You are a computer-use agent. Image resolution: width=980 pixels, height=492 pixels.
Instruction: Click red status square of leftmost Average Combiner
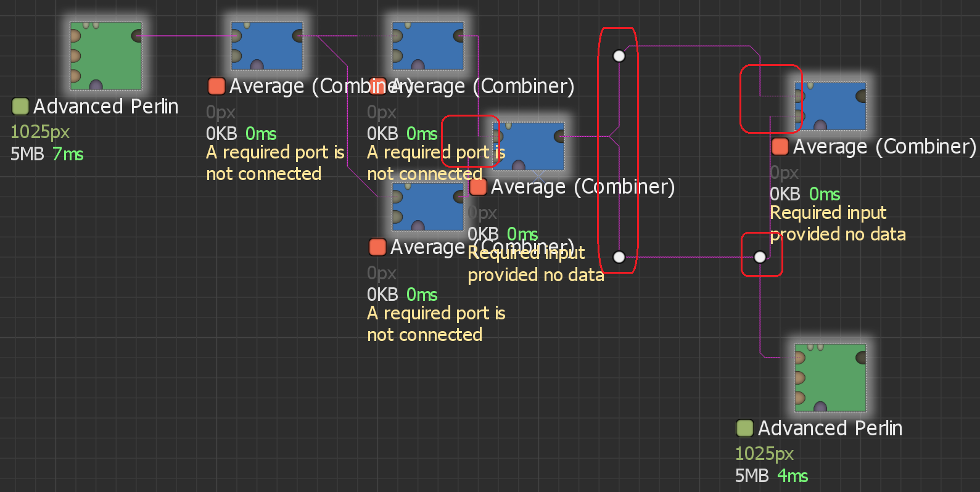216,86
